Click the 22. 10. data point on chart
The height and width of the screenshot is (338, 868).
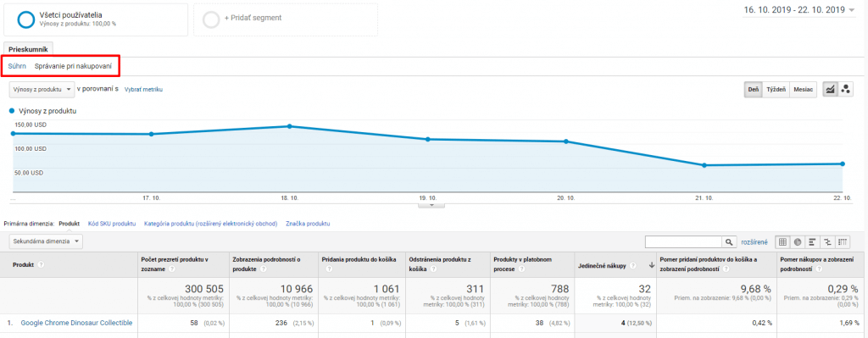click(842, 163)
